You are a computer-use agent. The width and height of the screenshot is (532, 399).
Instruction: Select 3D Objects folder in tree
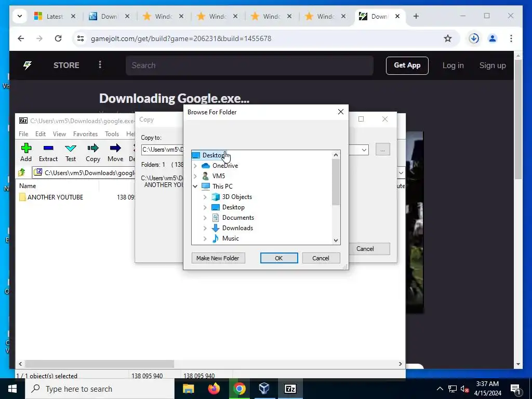click(x=237, y=197)
